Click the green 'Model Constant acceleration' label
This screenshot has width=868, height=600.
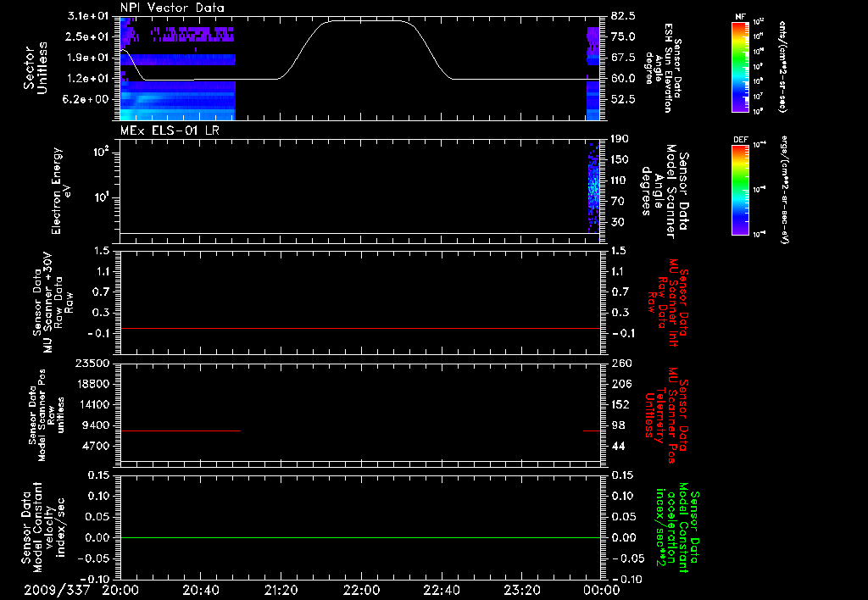click(x=677, y=528)
